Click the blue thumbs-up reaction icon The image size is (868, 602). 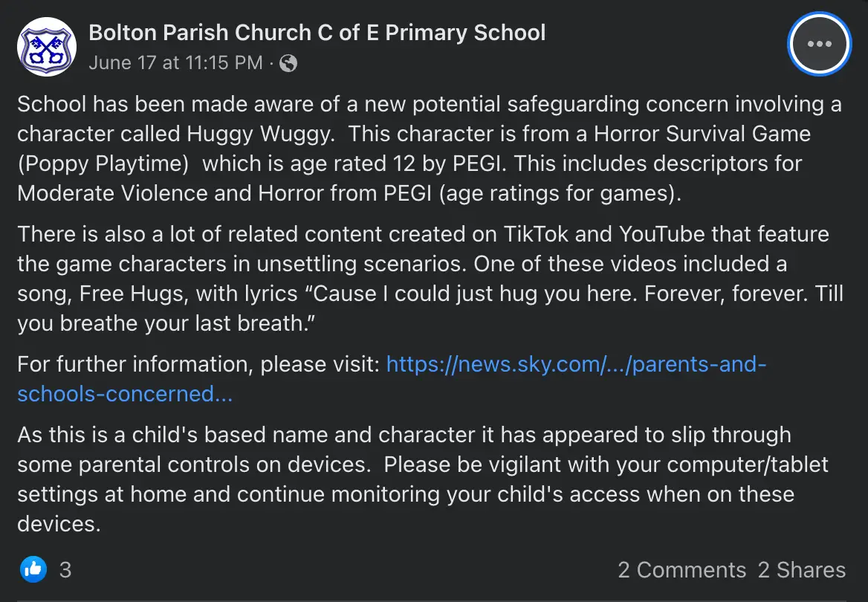(x=33, y=570)
